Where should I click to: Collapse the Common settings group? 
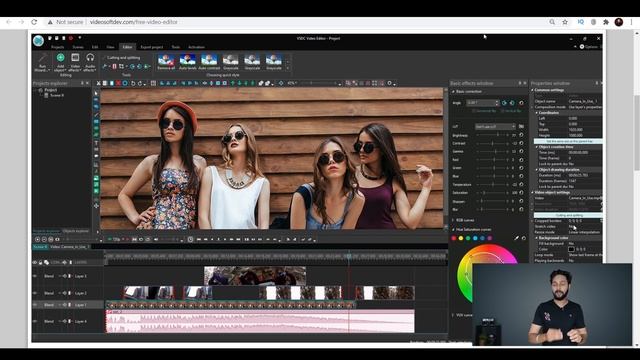pyautogui.click(x=532, y=90)
